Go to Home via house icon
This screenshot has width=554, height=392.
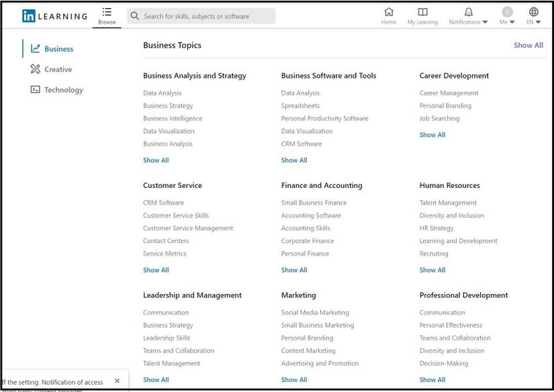coord(389,12)
